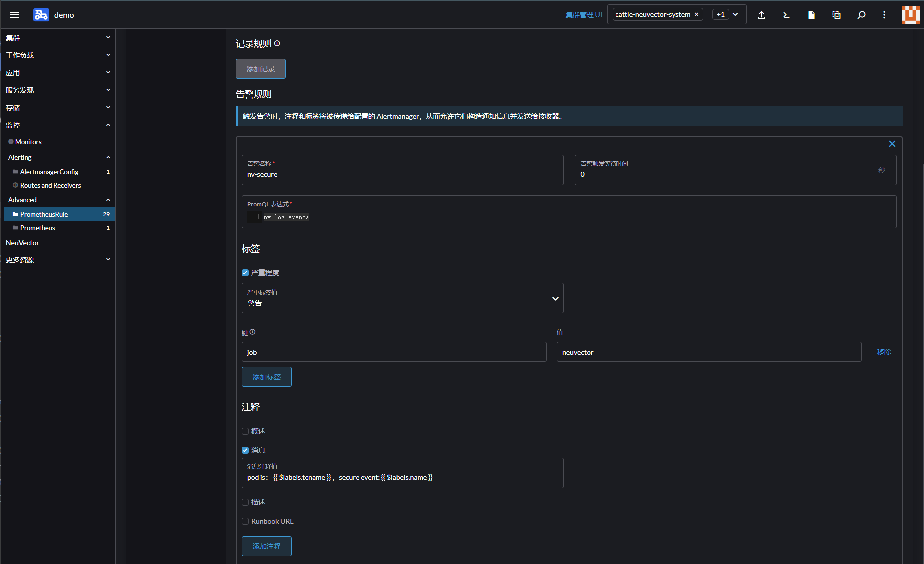The height and width of the screenshot is (564, 924).
Task: Open the kubectl shell icon
Action: (x=786, y=15)
